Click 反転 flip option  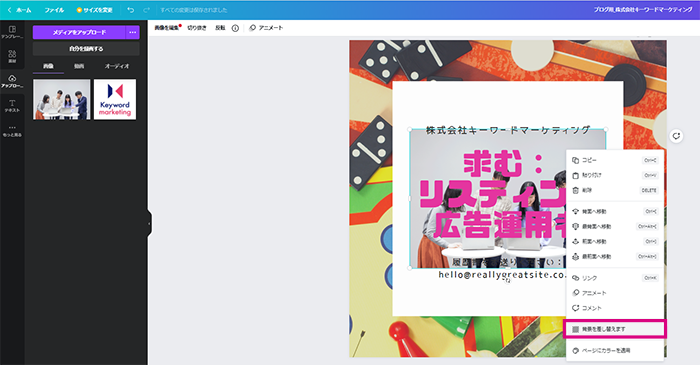[x=220, y=28]
